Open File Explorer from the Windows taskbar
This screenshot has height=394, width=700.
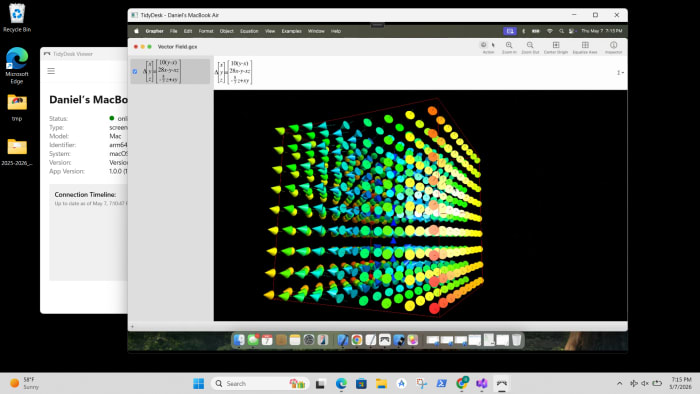point(381,383)
